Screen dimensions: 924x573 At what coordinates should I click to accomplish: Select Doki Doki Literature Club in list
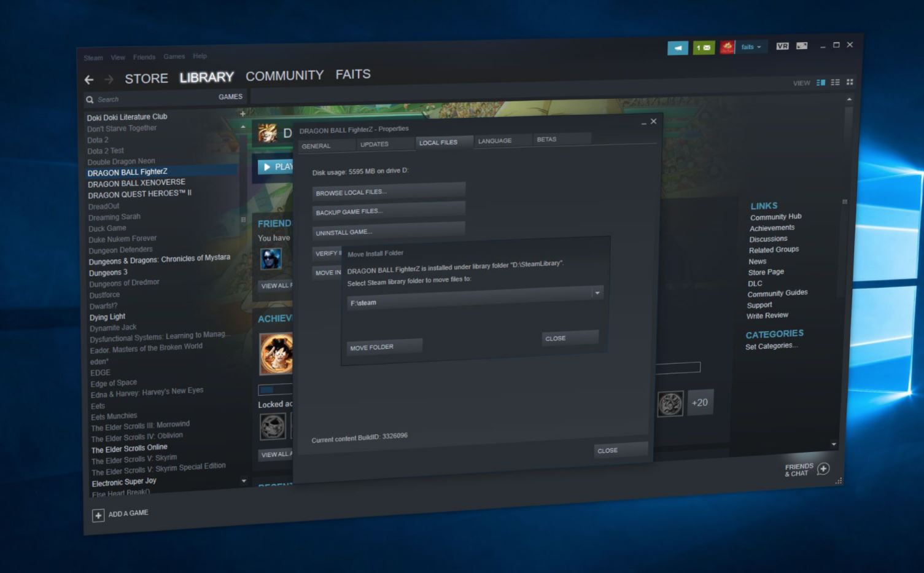tap(127, 117)
